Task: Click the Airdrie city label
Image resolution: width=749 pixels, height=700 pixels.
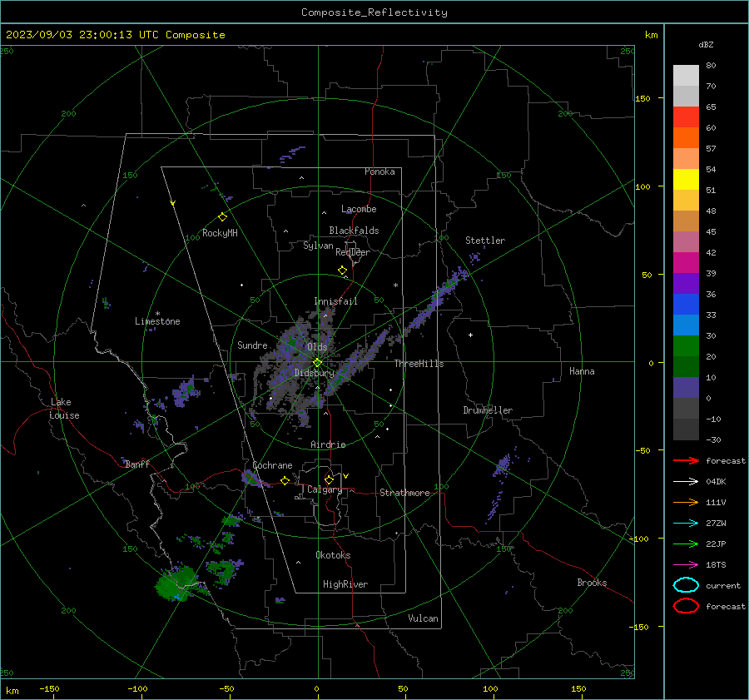Action: [x=328, y=444]
